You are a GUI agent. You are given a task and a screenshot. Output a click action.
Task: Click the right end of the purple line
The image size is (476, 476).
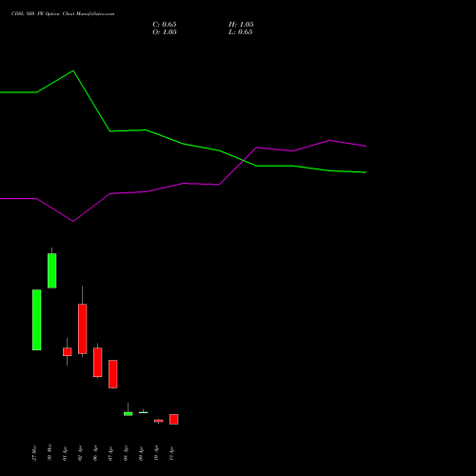pos(367,147)
